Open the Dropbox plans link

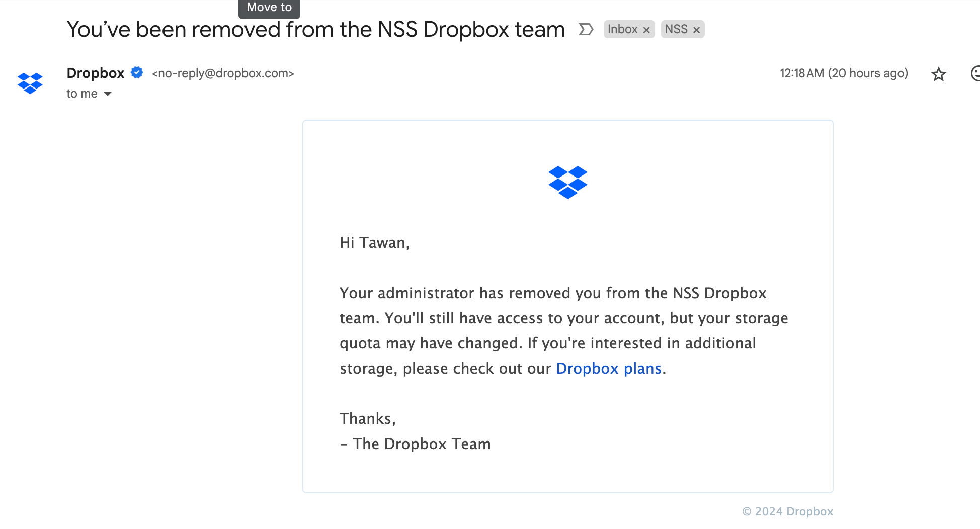coord(609,369)
